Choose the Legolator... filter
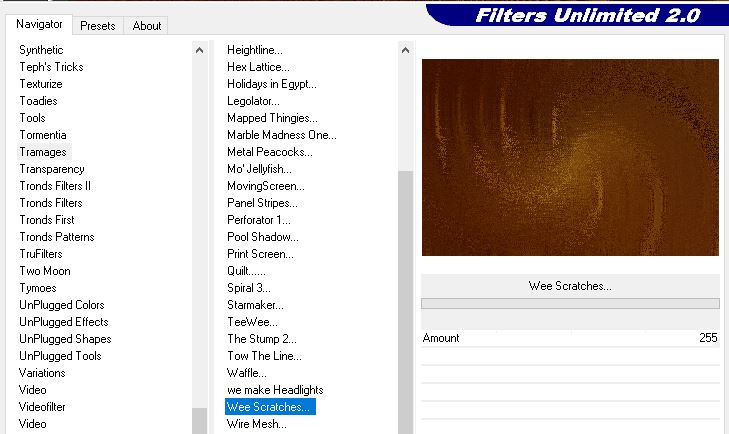This screenshot has width=729, height=434. [x=253, y=101]
